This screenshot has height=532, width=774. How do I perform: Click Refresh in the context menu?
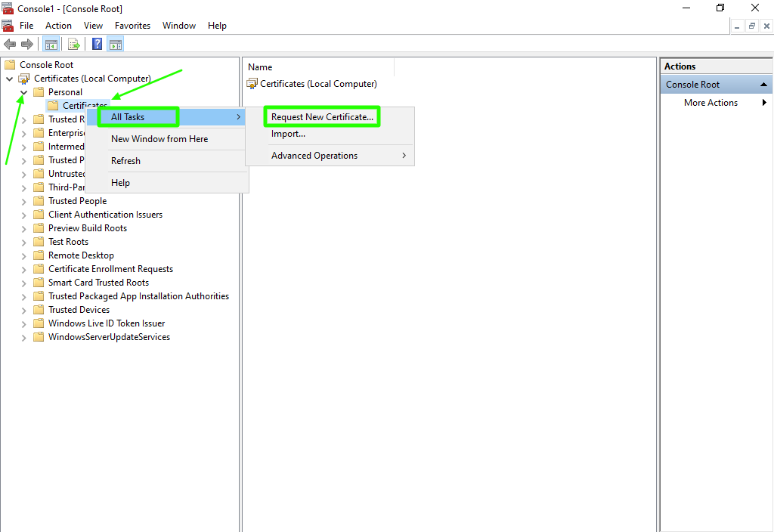(125, 161)
